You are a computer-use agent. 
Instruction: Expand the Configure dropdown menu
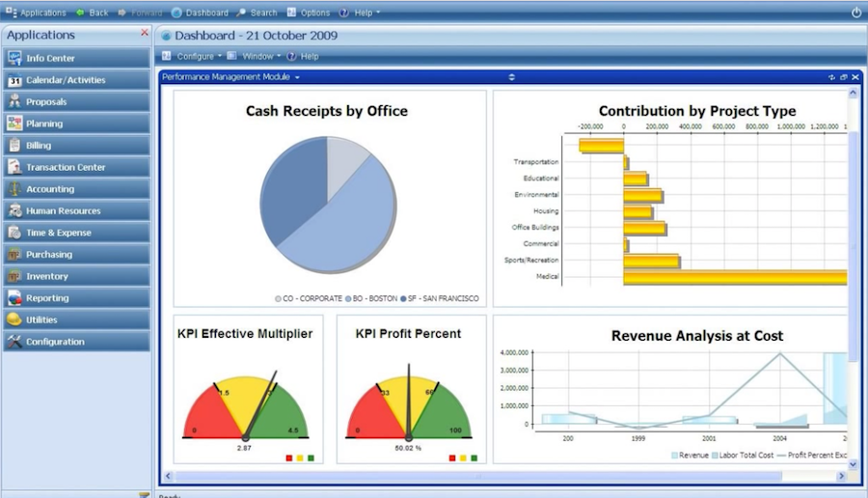pyautogui.click(x=220, y=56)
